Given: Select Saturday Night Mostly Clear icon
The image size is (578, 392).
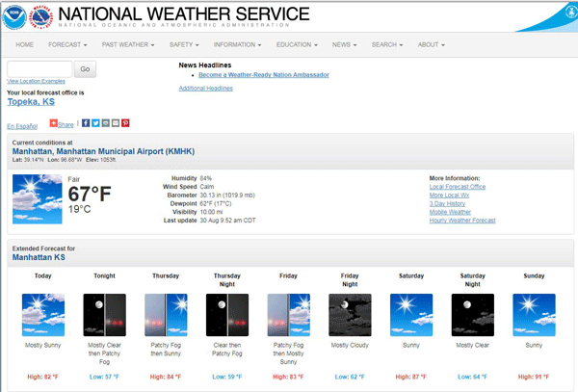Looking at the screenshot, I should 473,315.
